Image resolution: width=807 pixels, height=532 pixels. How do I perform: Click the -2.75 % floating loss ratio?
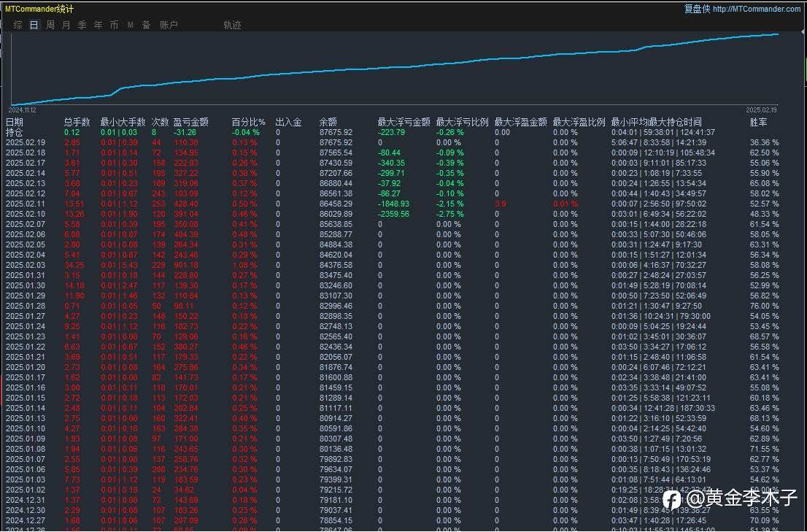(449, 214)
